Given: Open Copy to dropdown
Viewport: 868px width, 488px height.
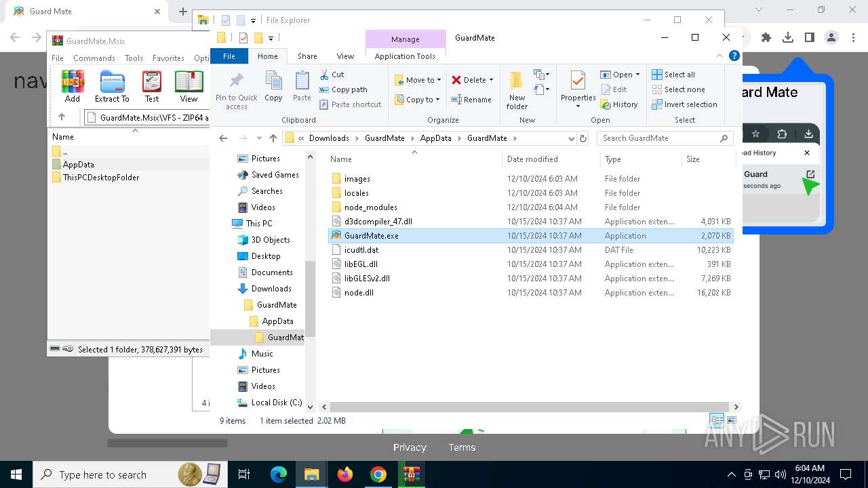Looking at the screenshot, I should coord(418,100).
